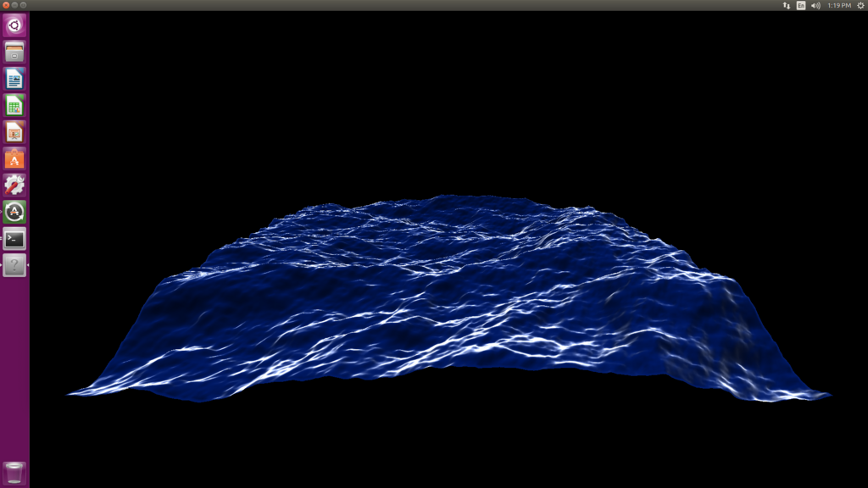Screen dimensions: 868x488
Task: Open the Trash at launcher bottom
Action: pyautogui.click(x=14, y=473)
